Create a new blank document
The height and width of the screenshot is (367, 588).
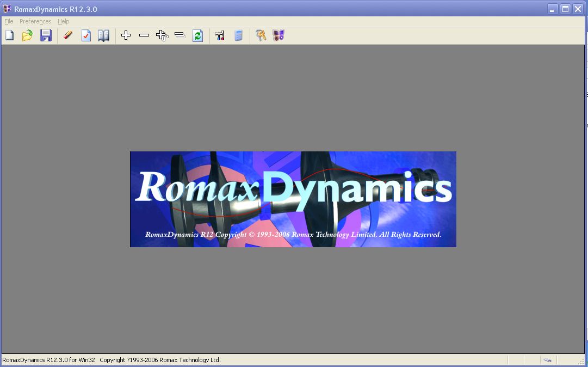pyautogui.click(x=9, y=35)
